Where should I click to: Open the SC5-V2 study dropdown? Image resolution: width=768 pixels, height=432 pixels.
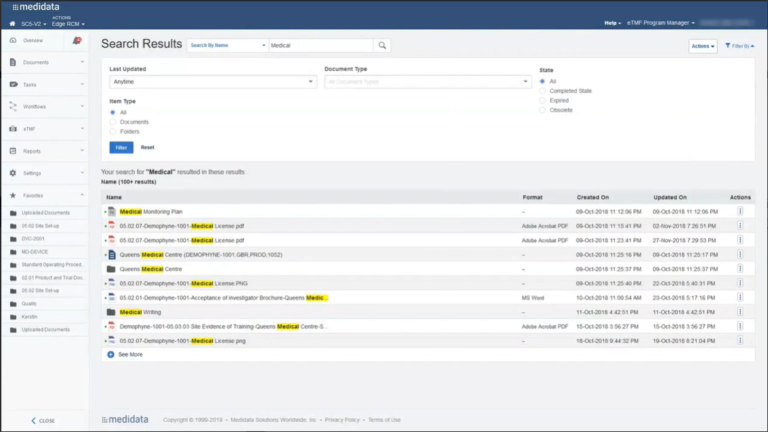tap(33, 24)
